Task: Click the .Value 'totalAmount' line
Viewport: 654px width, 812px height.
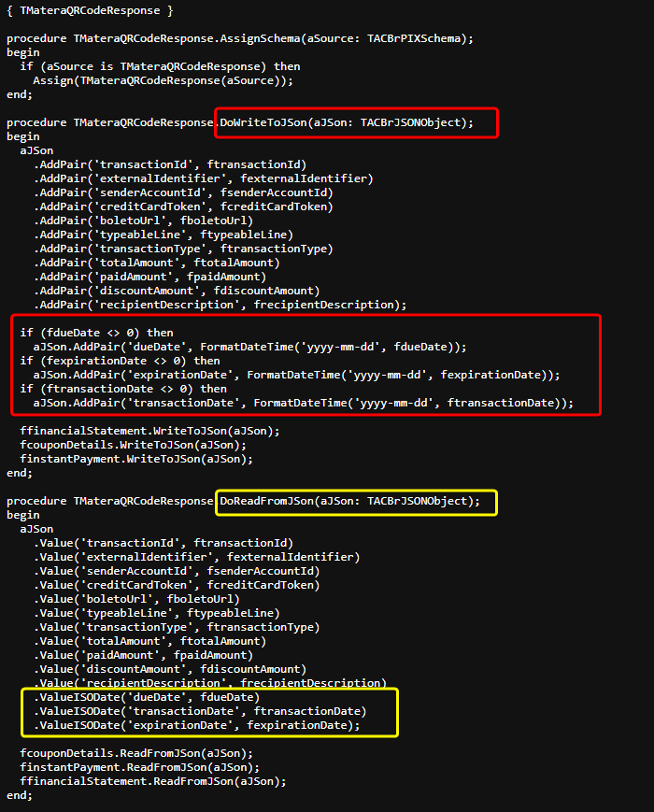Action: tap(150, 641)
